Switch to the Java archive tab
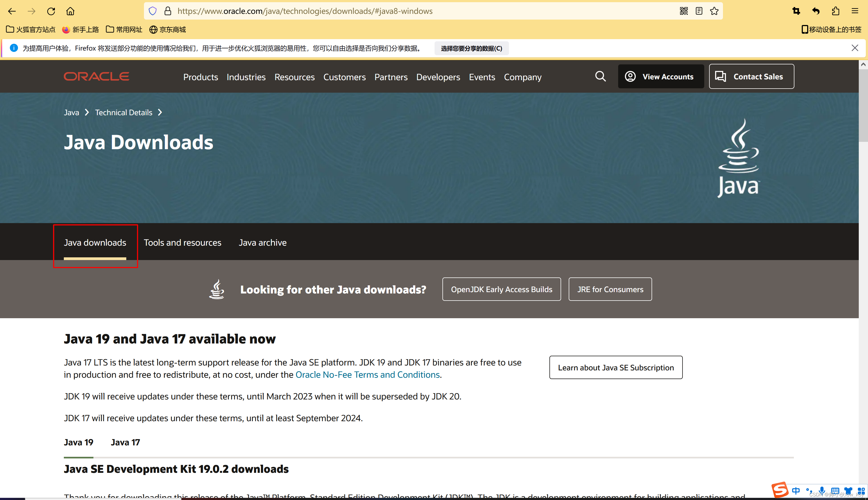The image size is (868, 500). coord(263,242)
